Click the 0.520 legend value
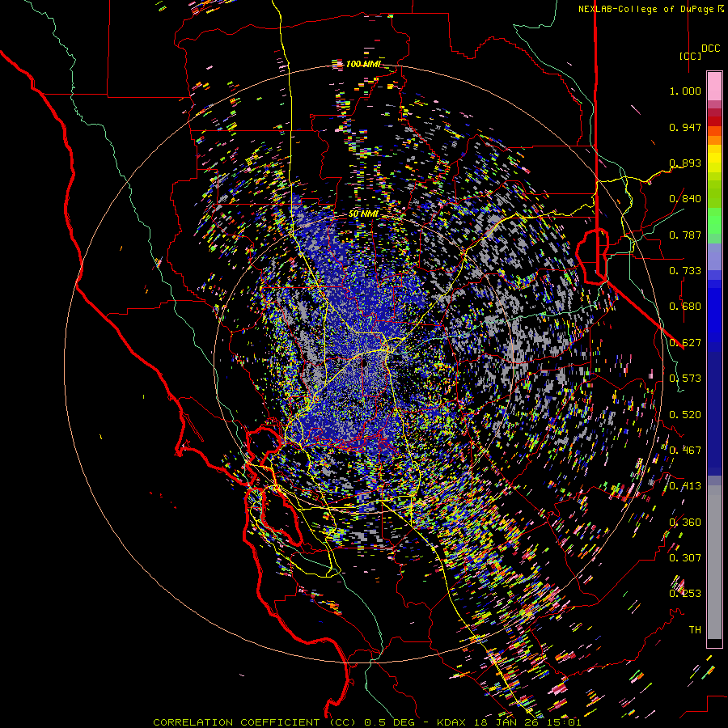The height and width of the screenshot is (728, 728). click(x=685, y=415)
